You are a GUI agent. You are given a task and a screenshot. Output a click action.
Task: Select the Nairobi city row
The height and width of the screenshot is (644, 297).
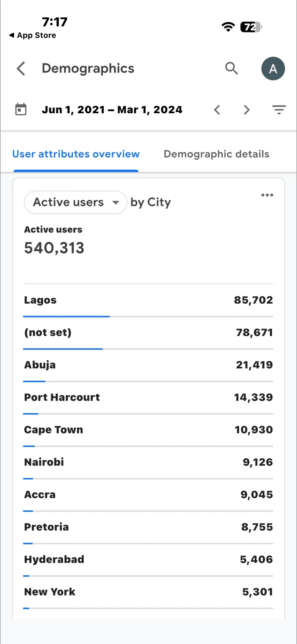[148, 462]
